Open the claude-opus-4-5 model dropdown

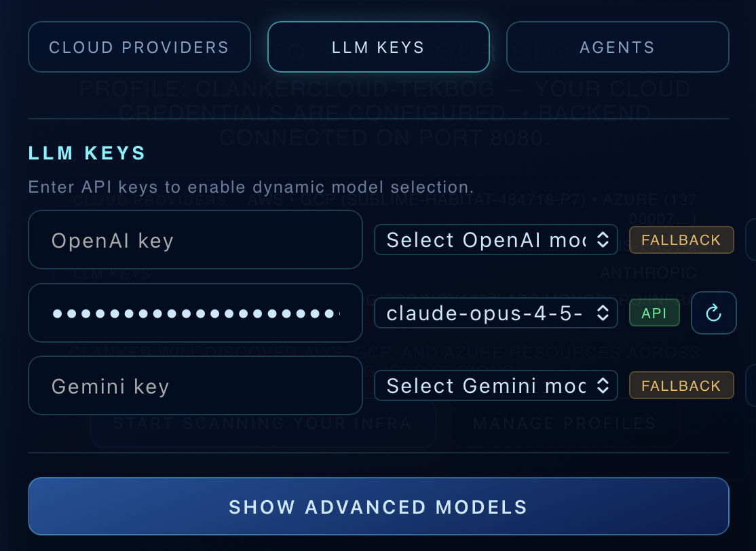point(495,313)
